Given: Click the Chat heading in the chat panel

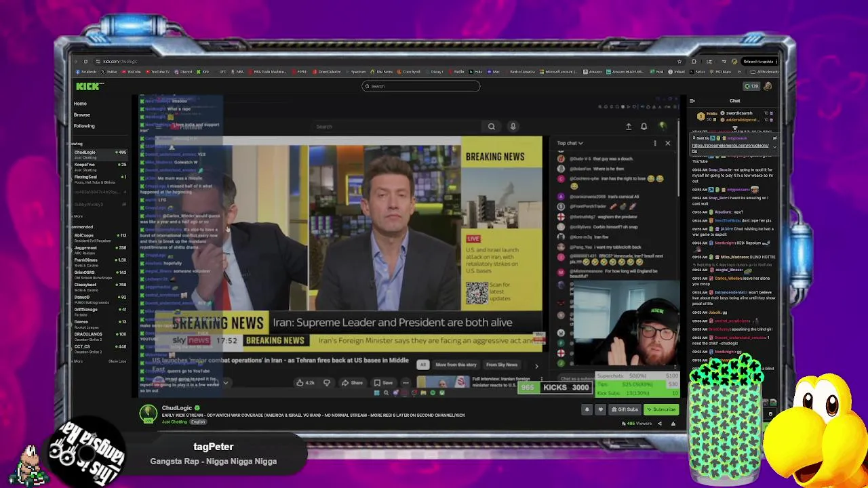Looking at the screenshot, I should click(734, 101).
